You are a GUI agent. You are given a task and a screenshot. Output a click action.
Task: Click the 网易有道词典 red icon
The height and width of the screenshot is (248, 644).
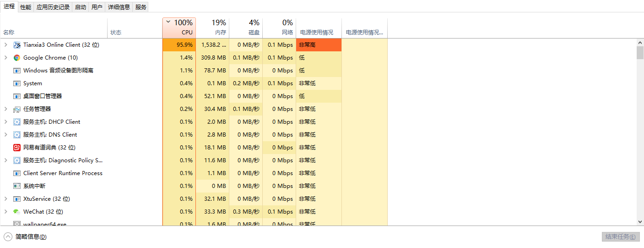click(17, 148)
